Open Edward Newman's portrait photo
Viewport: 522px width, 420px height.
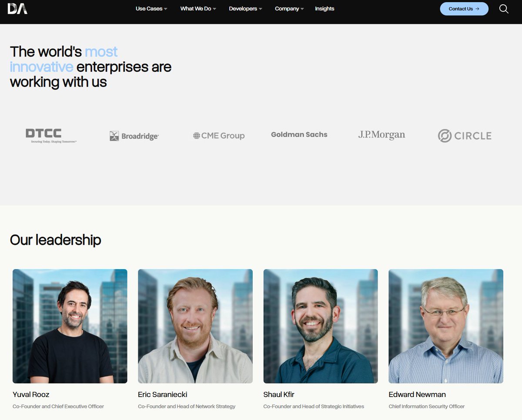(x=446, y=326)
